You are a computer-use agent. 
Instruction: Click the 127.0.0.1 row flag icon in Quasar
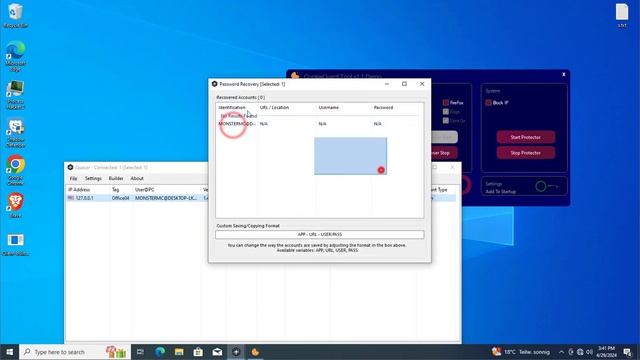[x=71, y=198]
